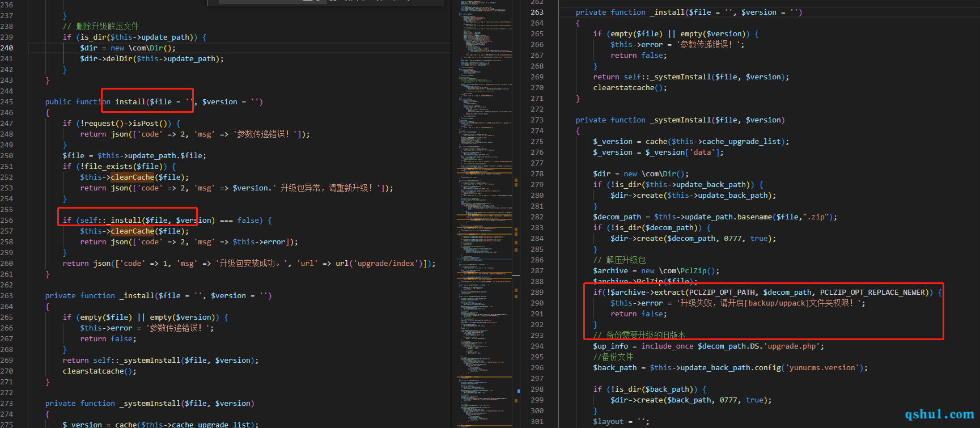This screenshot has width=980, height=428.
Task: Click '$archive = new \com\PclZip();' on line 287
Action: pyautogui.click(x=656, y=270)
